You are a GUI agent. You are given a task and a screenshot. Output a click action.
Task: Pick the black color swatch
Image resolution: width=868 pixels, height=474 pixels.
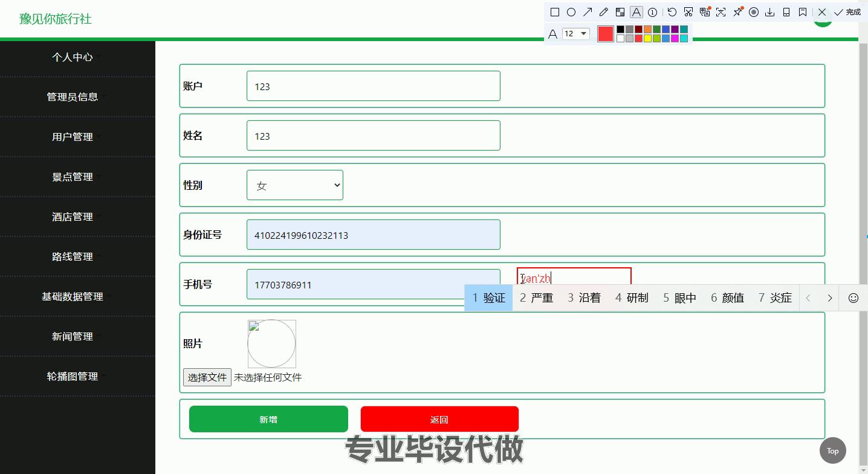tap(620, 29)
